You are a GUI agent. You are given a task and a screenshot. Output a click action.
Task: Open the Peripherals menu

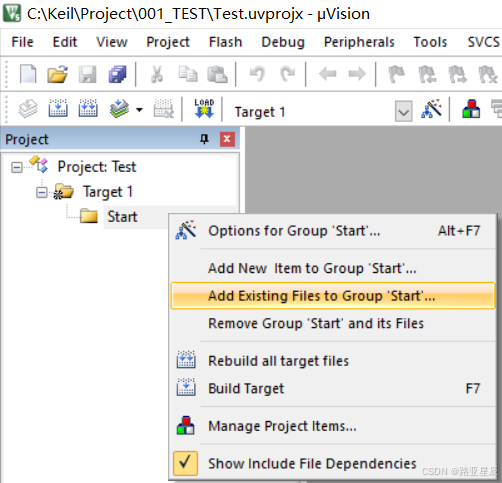[x=359, y=42]
